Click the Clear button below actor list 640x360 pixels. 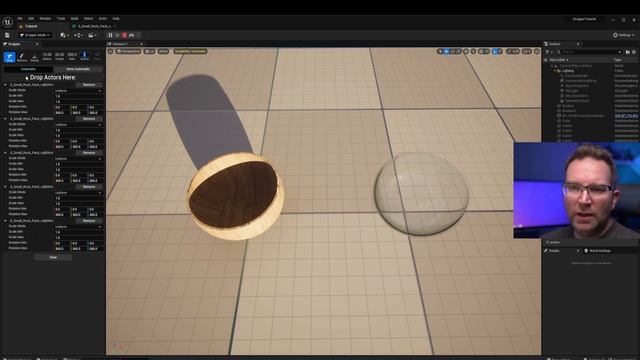click(x=53, y=258)
